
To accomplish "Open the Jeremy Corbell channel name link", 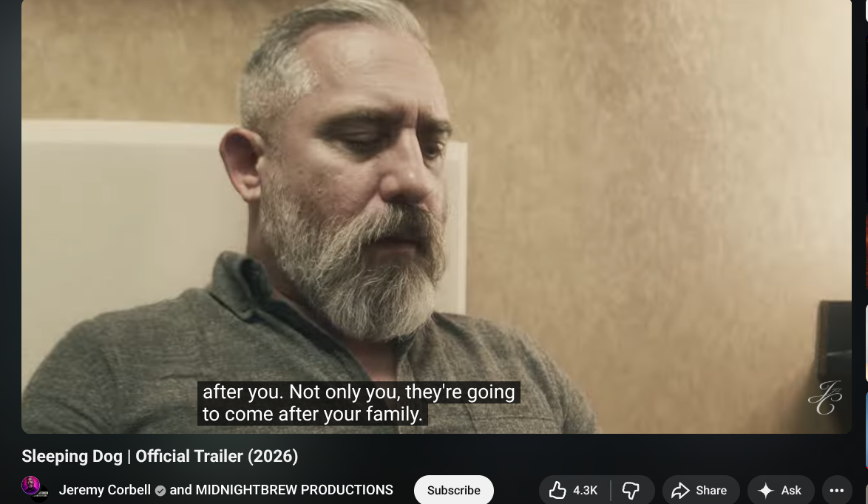I will tap(105, 490).
